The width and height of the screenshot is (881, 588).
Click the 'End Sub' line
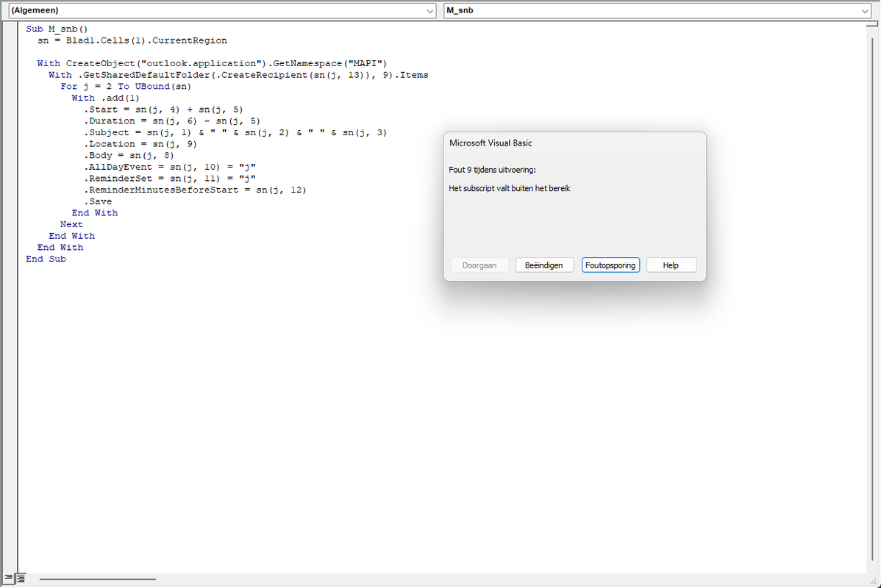[x=46, y=259]
